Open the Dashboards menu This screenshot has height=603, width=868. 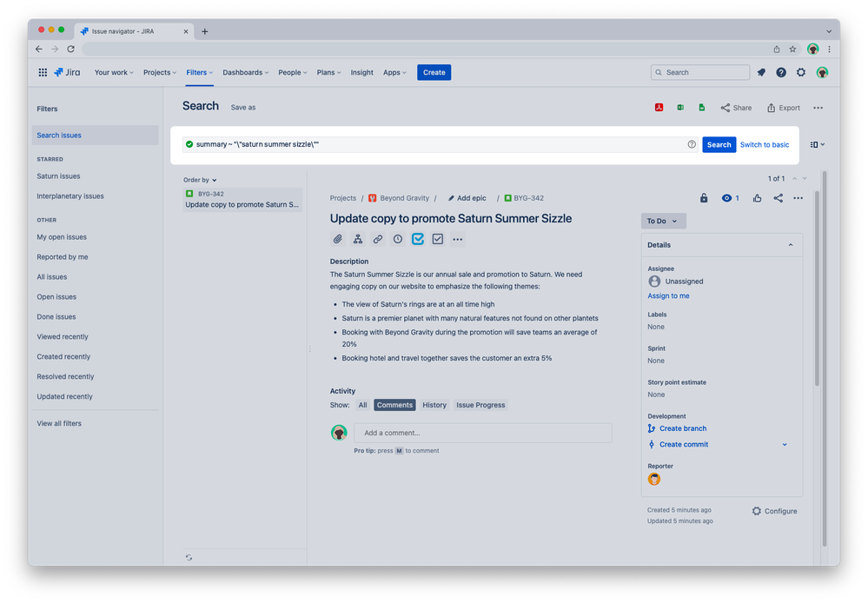pos(245,72)
